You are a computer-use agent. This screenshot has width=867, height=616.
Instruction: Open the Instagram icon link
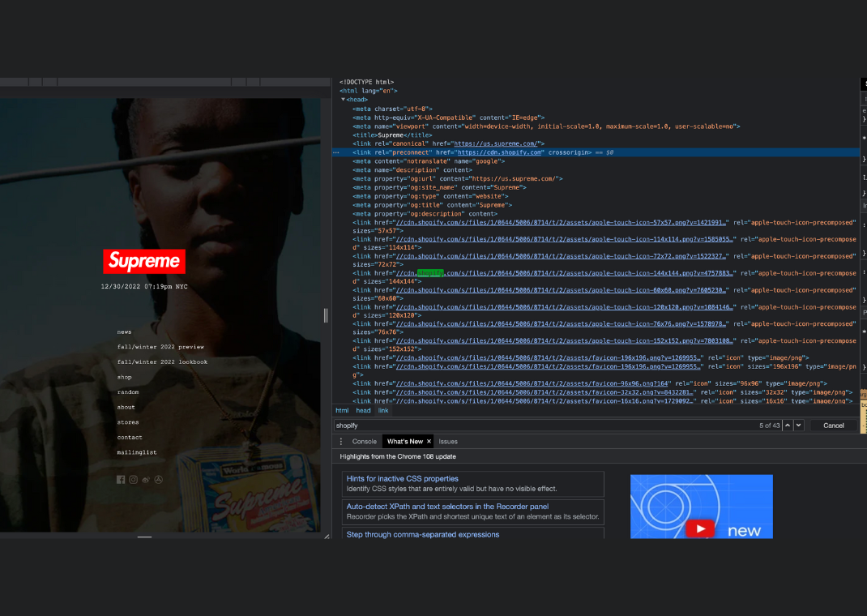[133, 479]
